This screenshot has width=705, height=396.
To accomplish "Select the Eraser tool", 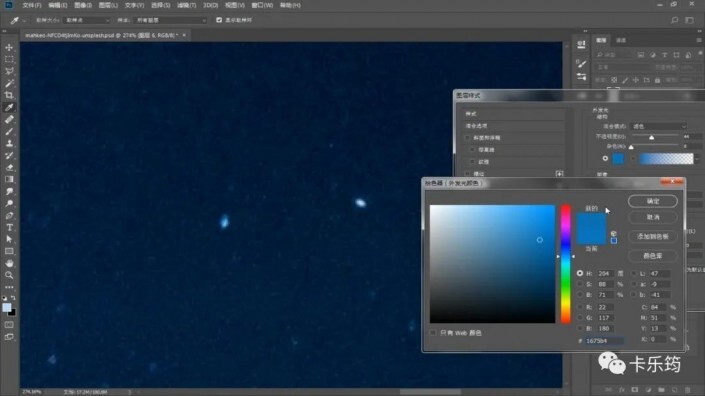I will (x=9, y=167).
